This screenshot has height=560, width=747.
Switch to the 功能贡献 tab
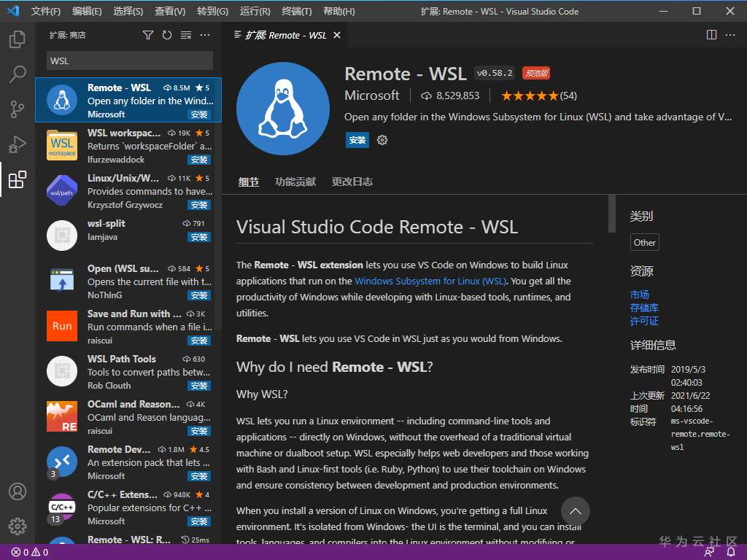point(295,182)
